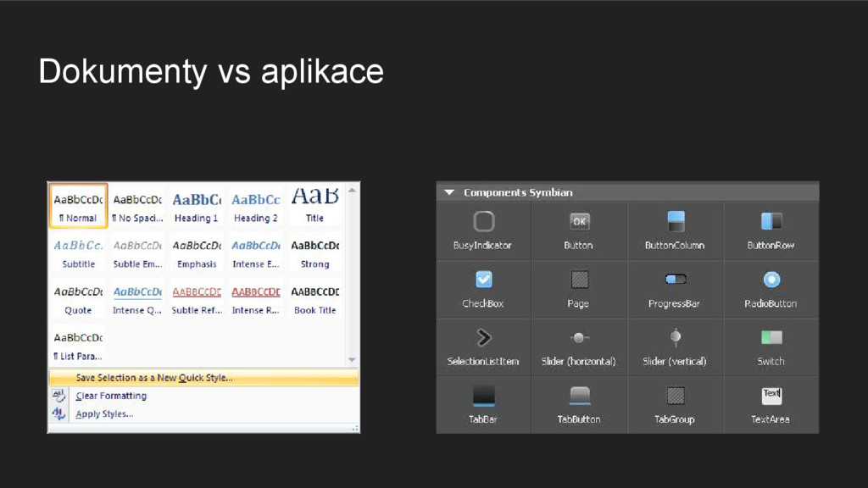Apply the Emphasis style
Viewport: 868px width, 488px height.
pos(197,252)
